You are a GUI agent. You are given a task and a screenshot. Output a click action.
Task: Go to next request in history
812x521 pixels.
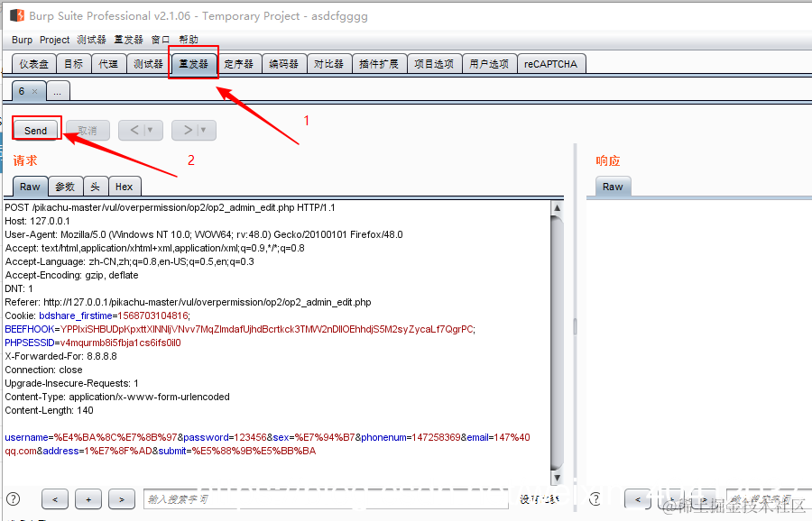(x=188, y=130)
